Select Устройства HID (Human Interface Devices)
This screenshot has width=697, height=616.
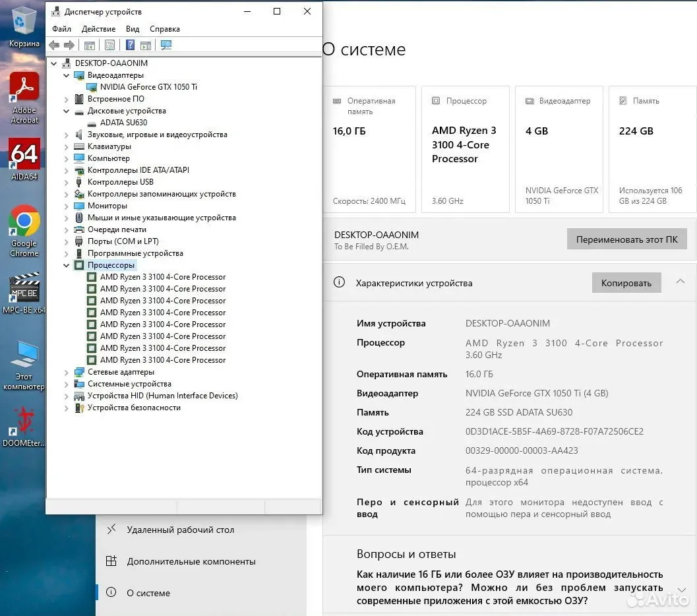click(x=163, y=396)
